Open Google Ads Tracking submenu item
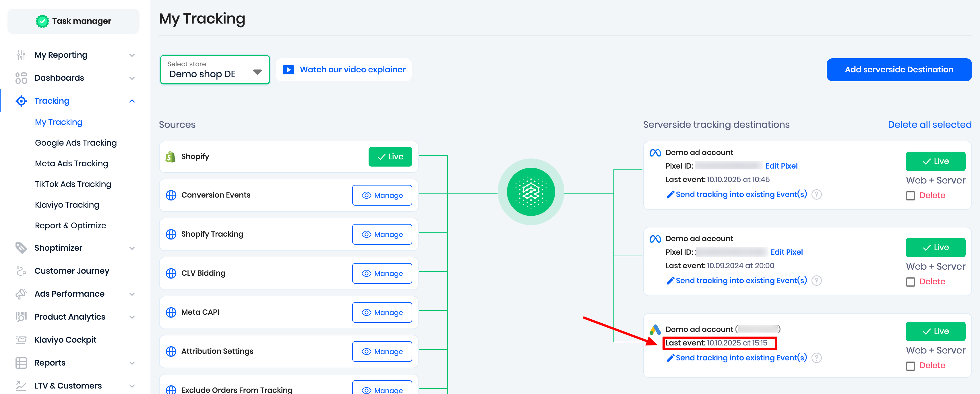 point(76,143)
